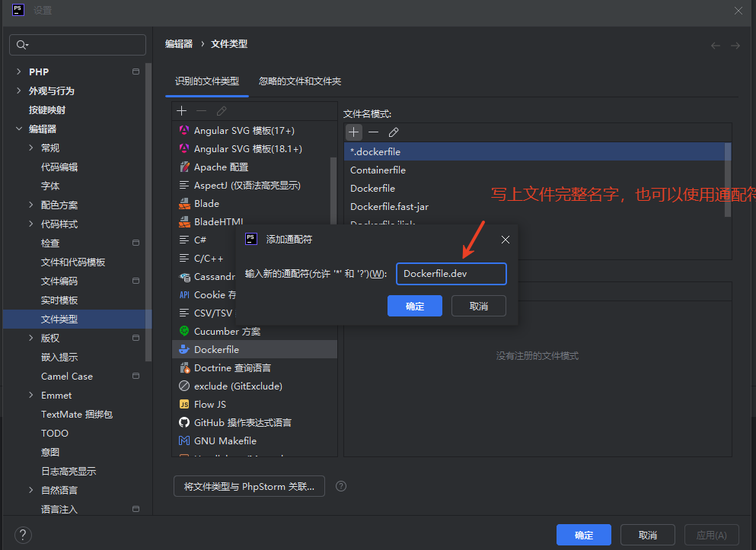Select the Cucumber 方案 file type

pyautogui.click(x=227, y=331)
